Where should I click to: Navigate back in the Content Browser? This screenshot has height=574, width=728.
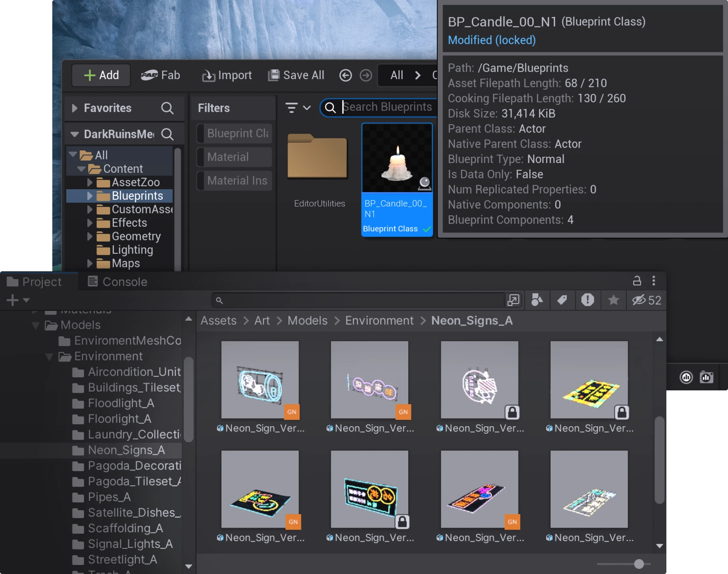coord(346,75)
